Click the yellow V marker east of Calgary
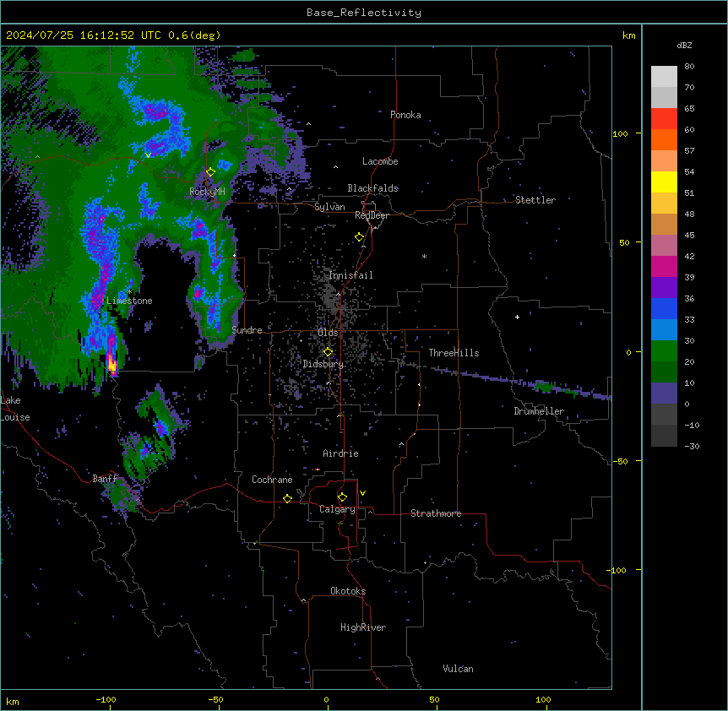Image resolution: width=728 pixels, height=711 pixels. point(362,493)
